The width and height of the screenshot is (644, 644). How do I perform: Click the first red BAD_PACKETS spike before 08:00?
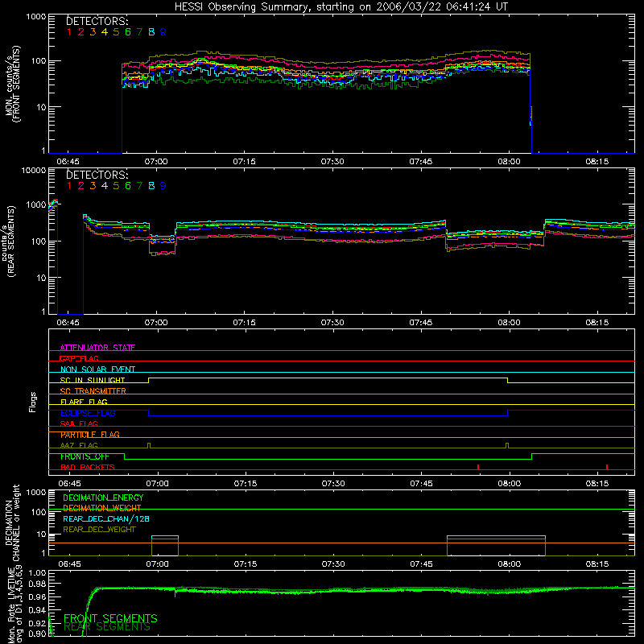pyautogui.click(x=478, y=467)
